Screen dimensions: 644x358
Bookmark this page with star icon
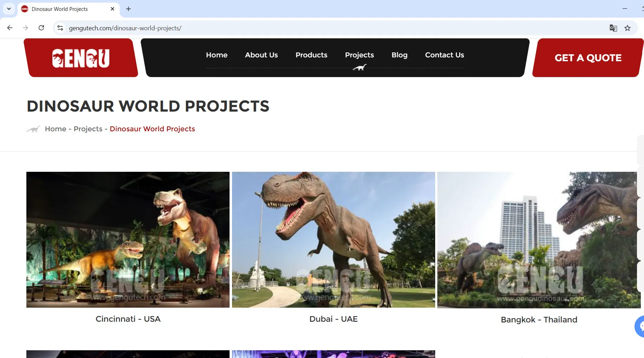[627, 28]
